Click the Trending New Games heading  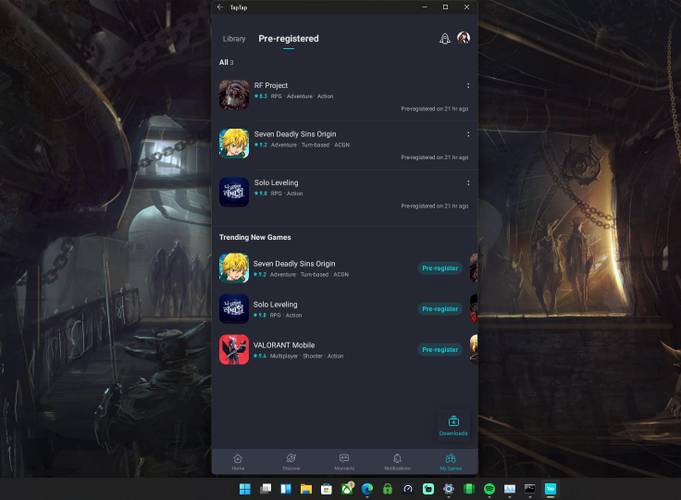tap(255, 237)
